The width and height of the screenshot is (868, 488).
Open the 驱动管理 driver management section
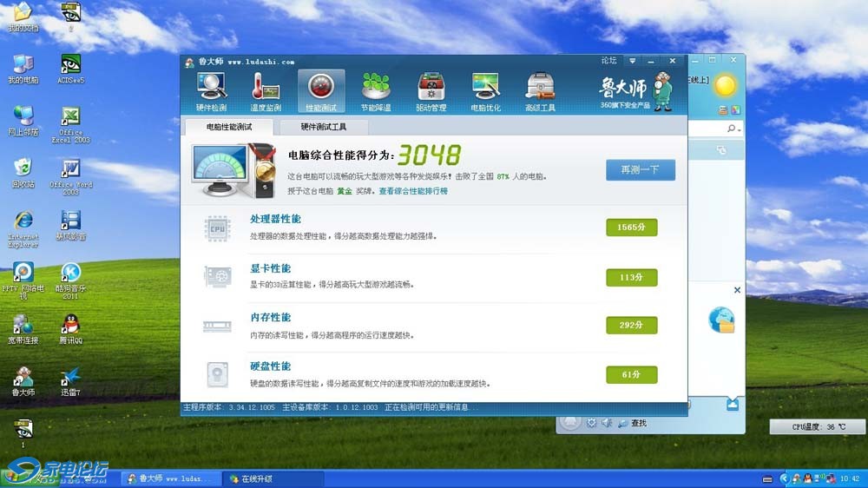[431, 91]
